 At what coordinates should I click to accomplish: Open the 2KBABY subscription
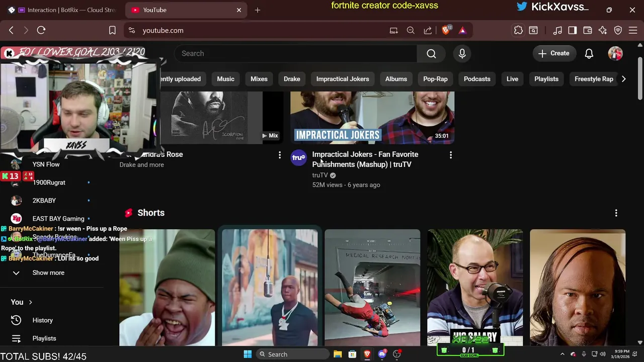[44, 201]
